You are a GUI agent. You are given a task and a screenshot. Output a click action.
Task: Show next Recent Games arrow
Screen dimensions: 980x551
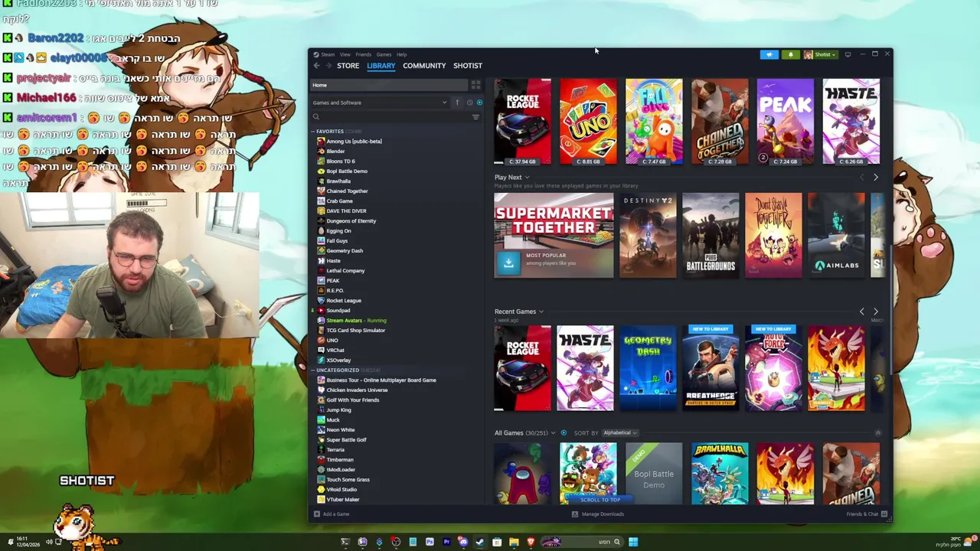coord(876,311)
